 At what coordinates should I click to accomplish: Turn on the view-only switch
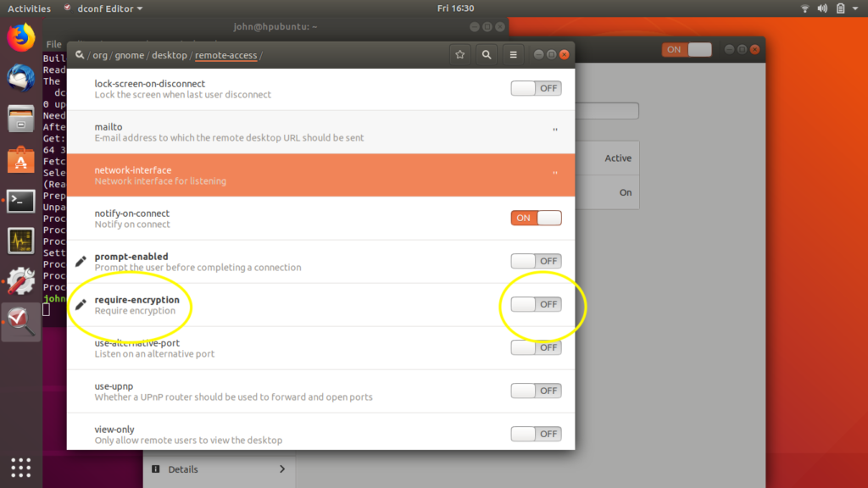click(536, 434)
